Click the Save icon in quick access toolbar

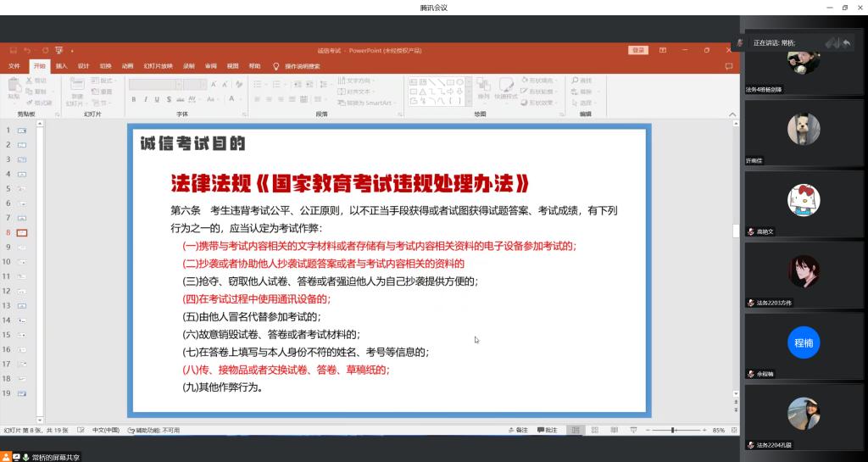13,51
